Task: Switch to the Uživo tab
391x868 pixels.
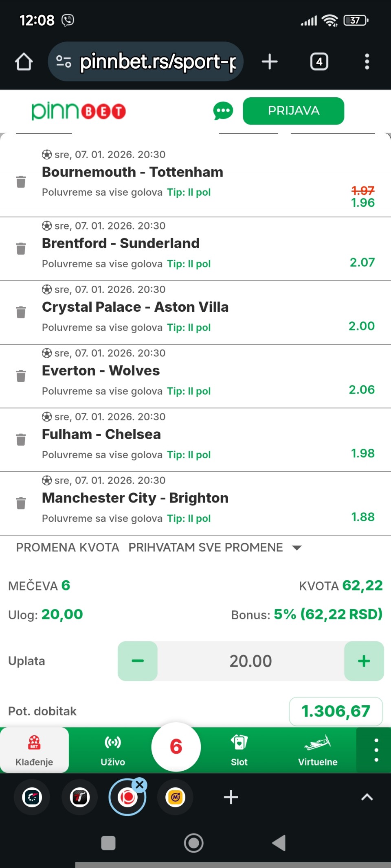Action: point(113,750)
